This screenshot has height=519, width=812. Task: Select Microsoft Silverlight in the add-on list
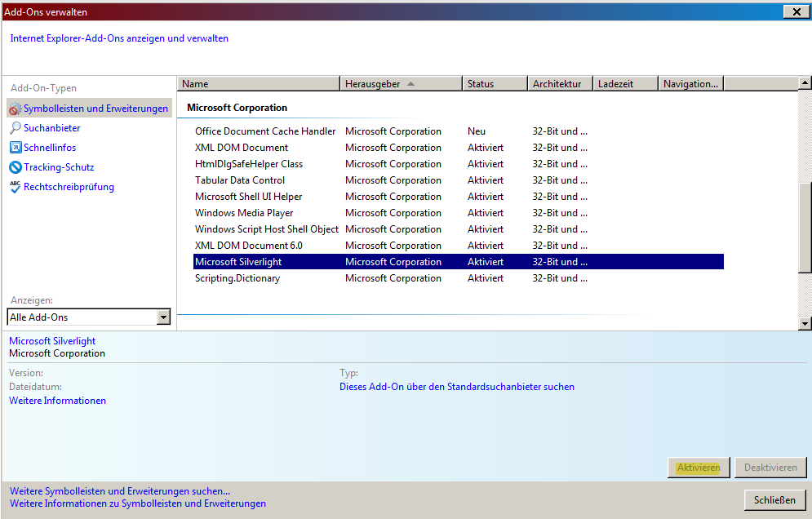pos(459,262)
